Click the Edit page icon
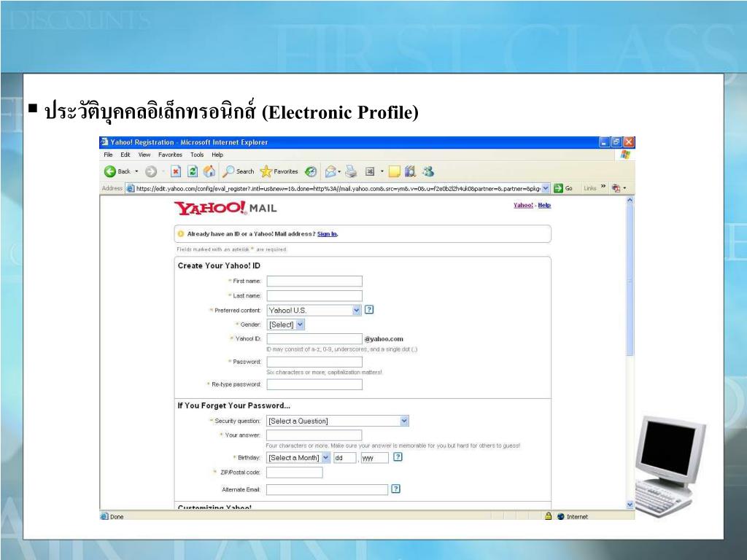The image size is (747, 560). click(370, 171)
